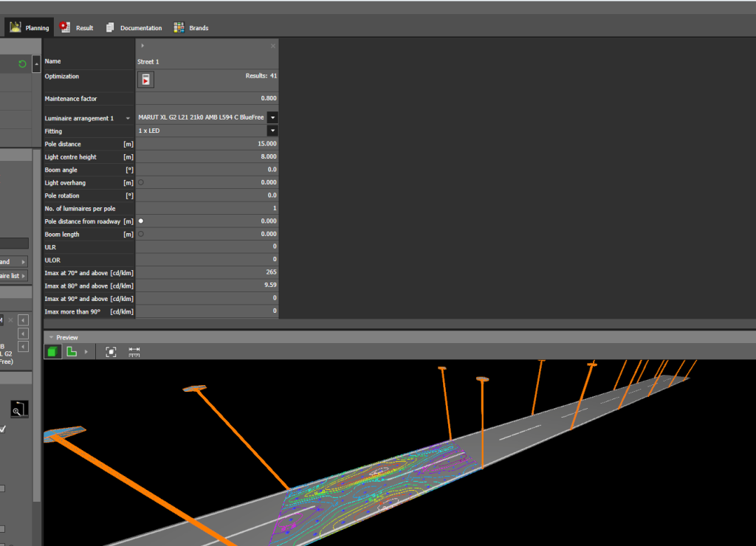Click the left panel vertical scrollbar
The width and height of the screenshot is (756, 546).
click(x=36, y=325)
